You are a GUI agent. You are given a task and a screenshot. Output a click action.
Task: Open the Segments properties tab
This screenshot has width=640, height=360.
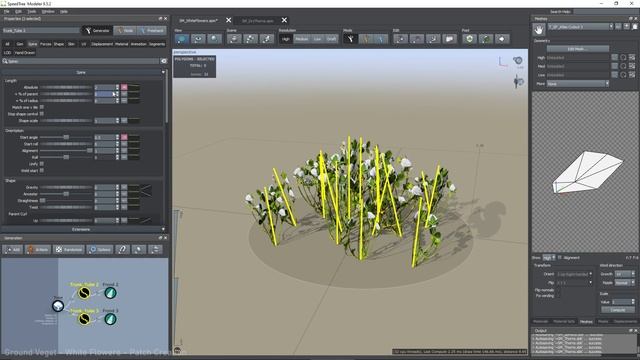[157, 44]
